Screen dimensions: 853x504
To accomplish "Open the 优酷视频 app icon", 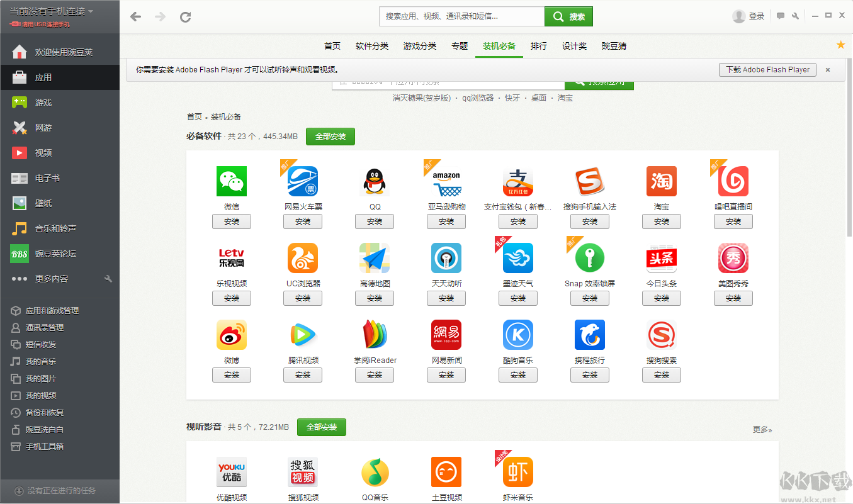I will click(x=232, y=472).
